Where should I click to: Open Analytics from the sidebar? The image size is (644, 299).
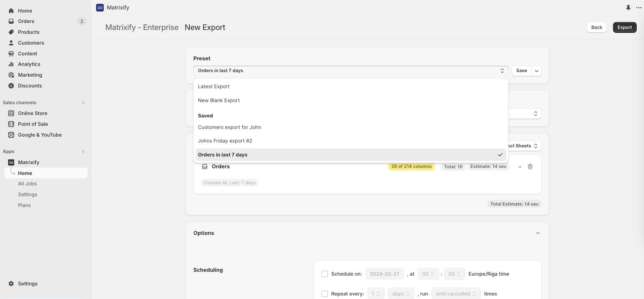29,64
